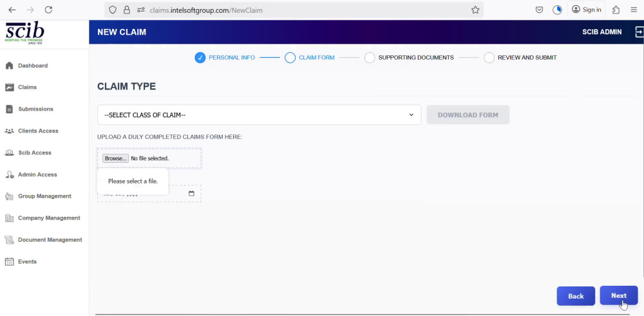Viewport: 644px width, 316px height.
Task: Open the Select Class of Claim dropdown
Action: coord(259,115)
